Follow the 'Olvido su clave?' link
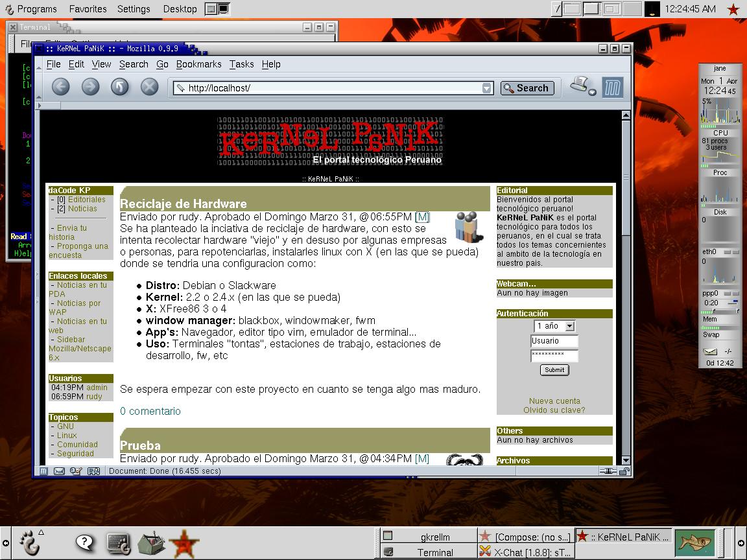Screen dimensions: 747x560 click(554, 410)
